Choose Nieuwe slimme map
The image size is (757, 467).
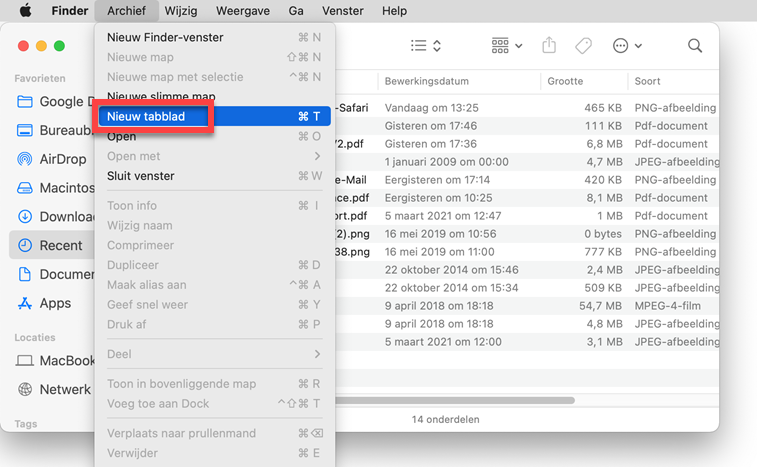click(214, 96)
